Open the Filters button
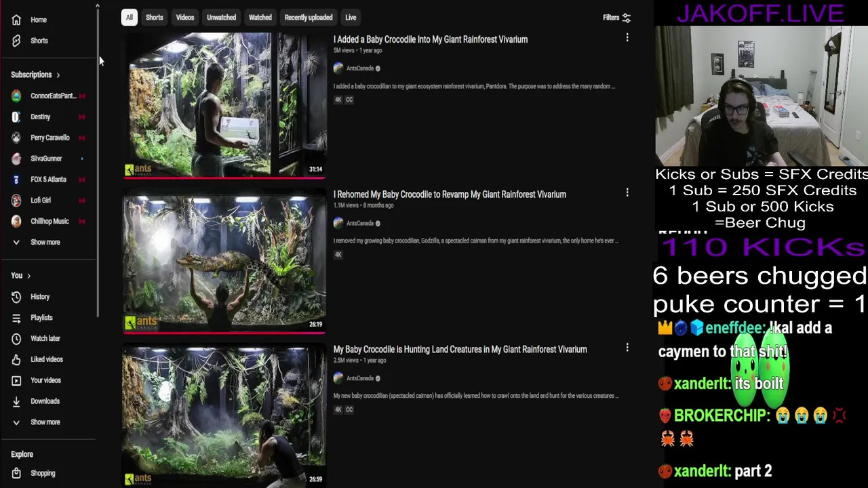 pos(616,18)
